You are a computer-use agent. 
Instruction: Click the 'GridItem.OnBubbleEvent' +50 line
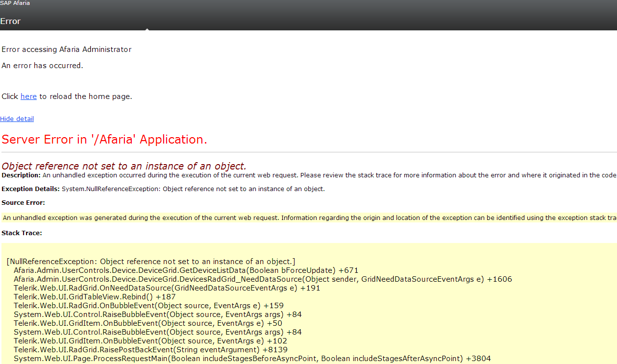tap(148, 323)
